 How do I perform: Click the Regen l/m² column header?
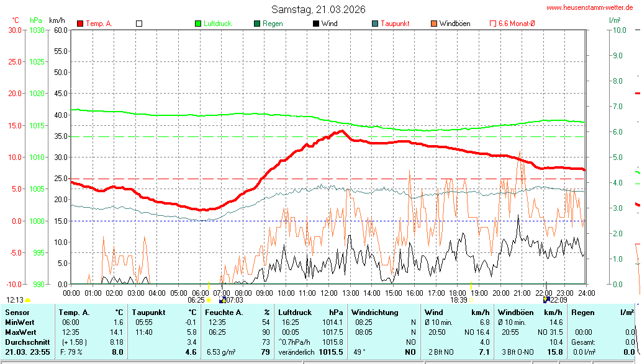601,312
